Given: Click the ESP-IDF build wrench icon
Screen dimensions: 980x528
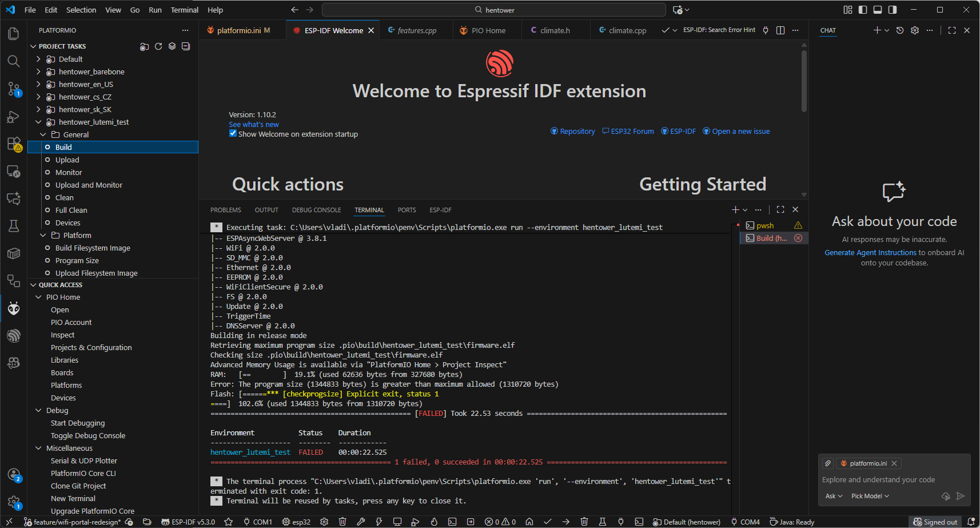Looking at the screenshot, I should pyautogui.click(x=361, y=522).
